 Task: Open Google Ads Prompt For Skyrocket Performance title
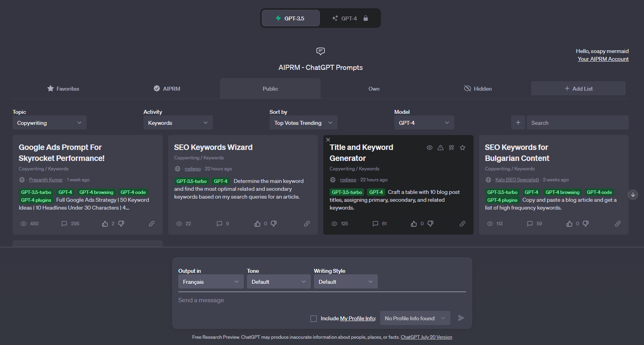[62, 153]
